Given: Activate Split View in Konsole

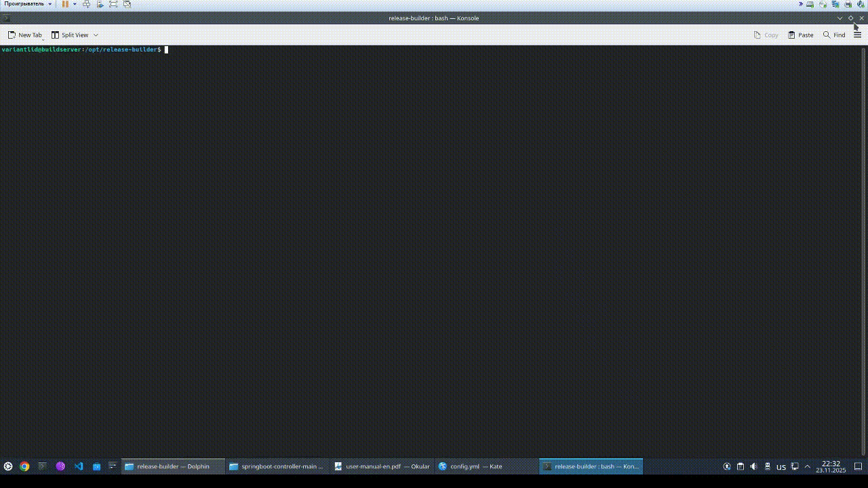Looking at the screenshot, I should 71,35.
